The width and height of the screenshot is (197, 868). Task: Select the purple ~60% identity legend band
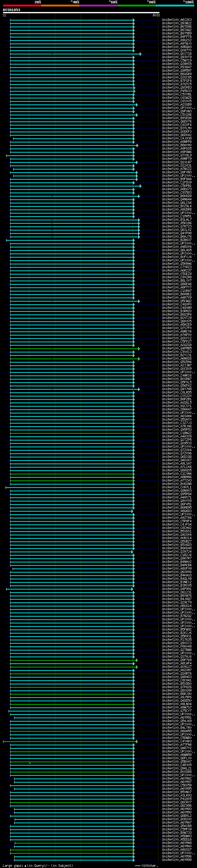pos(98,6)
